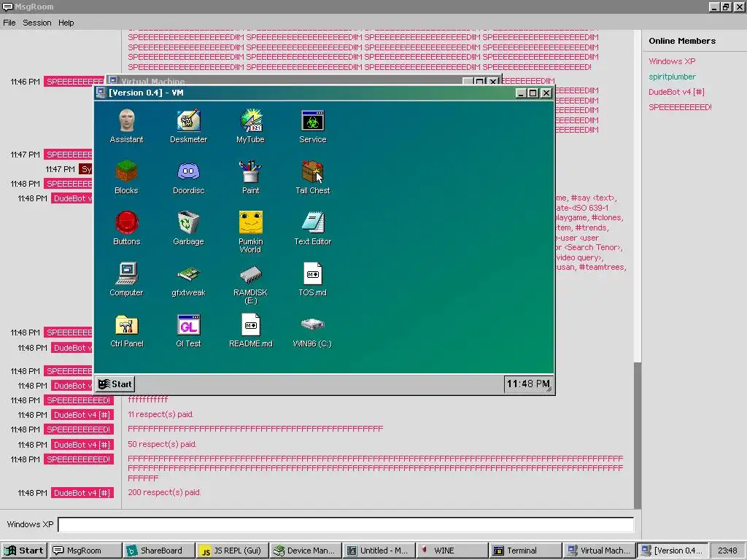
Task: Click the host taskbar clock 23:48
Action: (727, 551)
